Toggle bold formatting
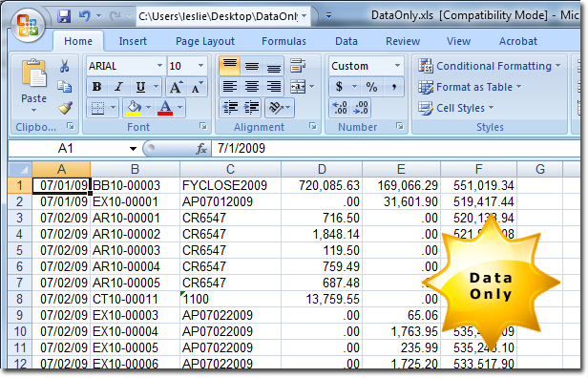The width and height of the screenshot is (588, 378). (x=96, y=87)
